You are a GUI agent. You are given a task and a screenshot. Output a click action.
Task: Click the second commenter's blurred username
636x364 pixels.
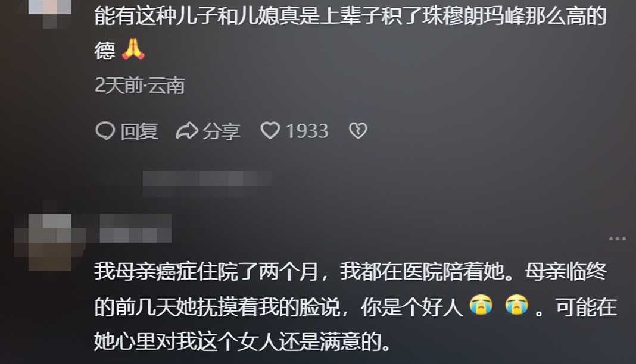(135, 228)
